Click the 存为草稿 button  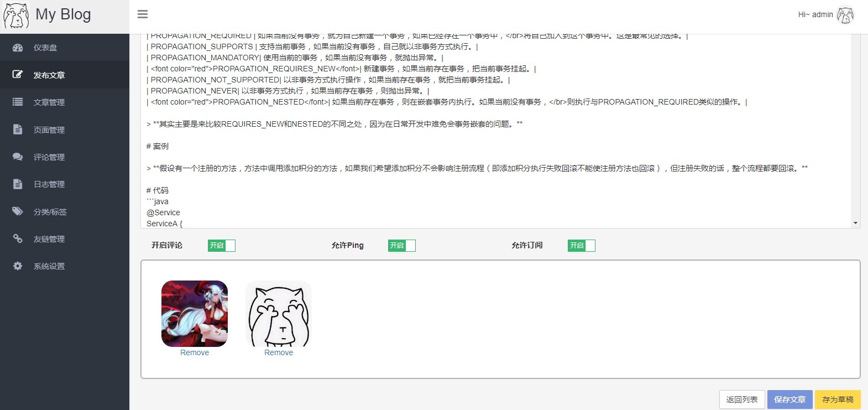click(838, 399)
